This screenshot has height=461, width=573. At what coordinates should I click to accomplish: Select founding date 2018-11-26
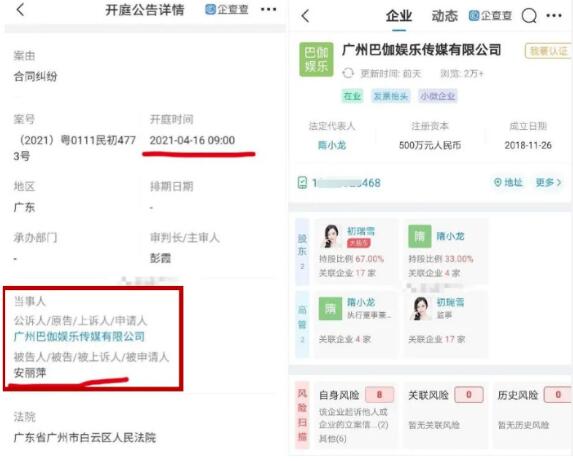pyautogui.click(x=528, y=145)
